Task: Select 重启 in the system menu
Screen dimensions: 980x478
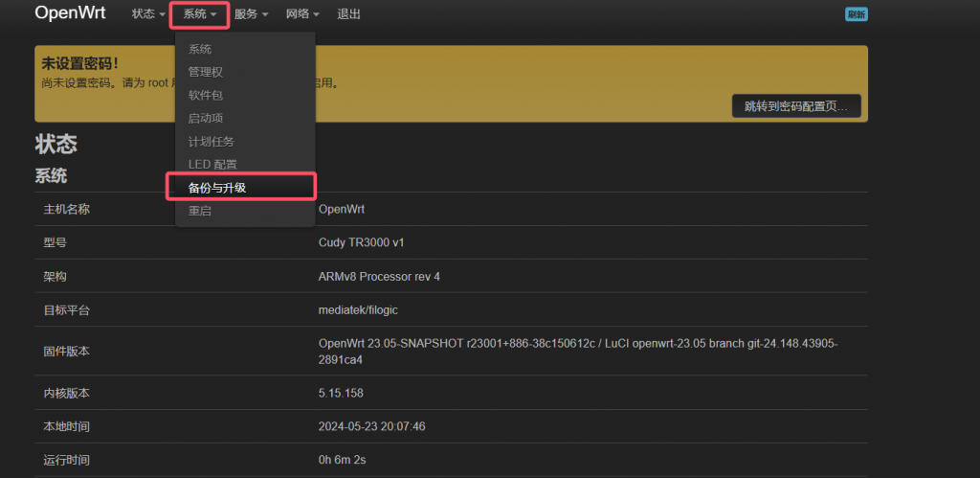Action: 200,211
